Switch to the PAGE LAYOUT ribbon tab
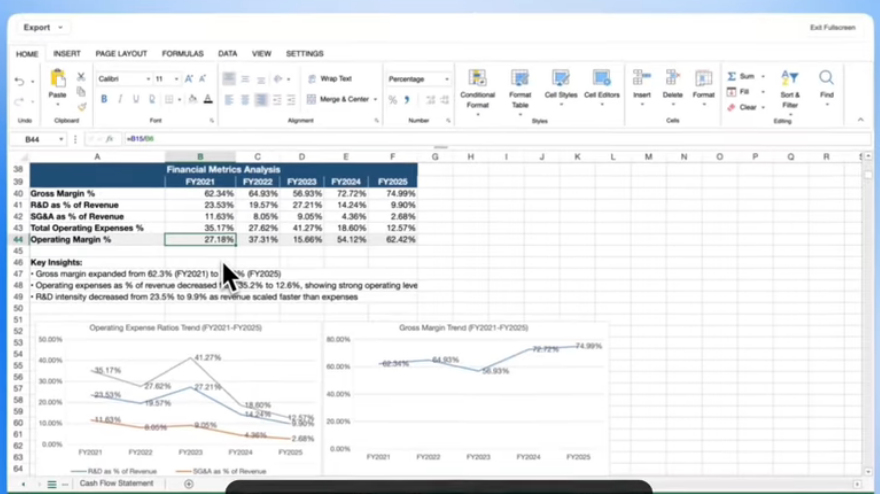This screenshot has width=880, height=494. (x=121, y=54)
